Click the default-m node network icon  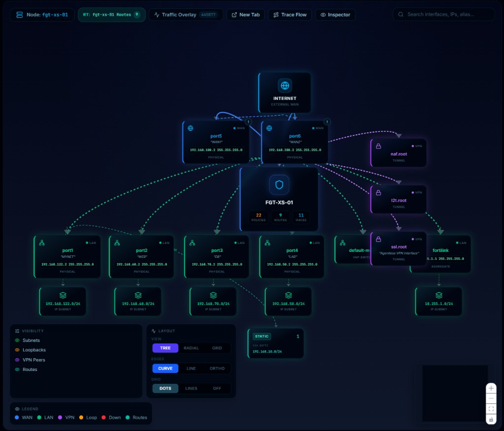pos(343,243)
